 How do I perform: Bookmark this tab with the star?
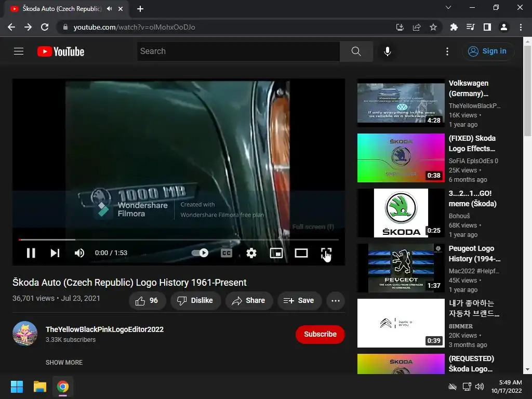click(x=433, y=27)
